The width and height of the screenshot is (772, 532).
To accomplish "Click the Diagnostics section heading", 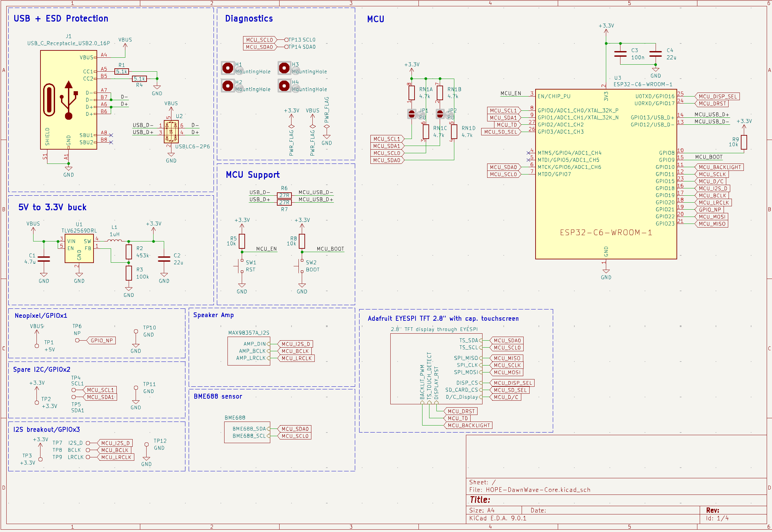I will pos(249,19).
